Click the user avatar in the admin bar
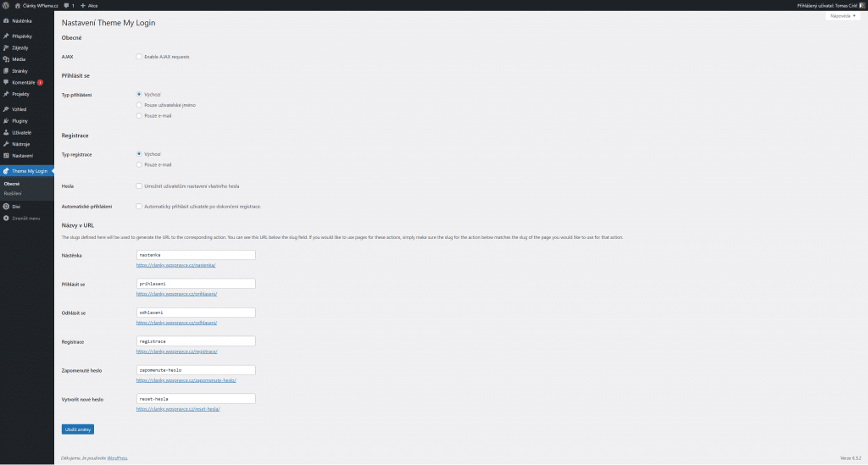The height and width of the screenshot is (465, 868). [862, 6]
